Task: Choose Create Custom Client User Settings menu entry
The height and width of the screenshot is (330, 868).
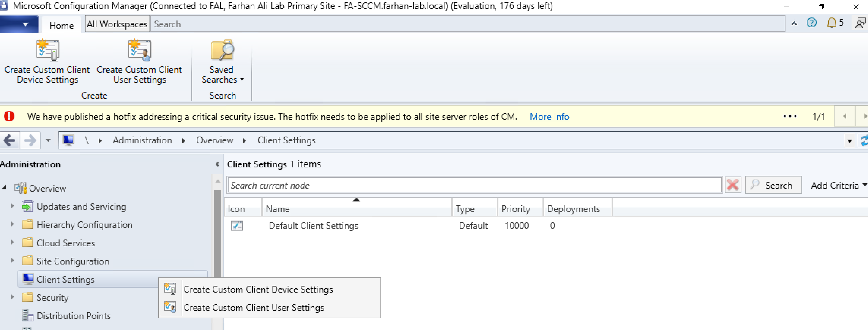Action: click(x=253, y=307)
